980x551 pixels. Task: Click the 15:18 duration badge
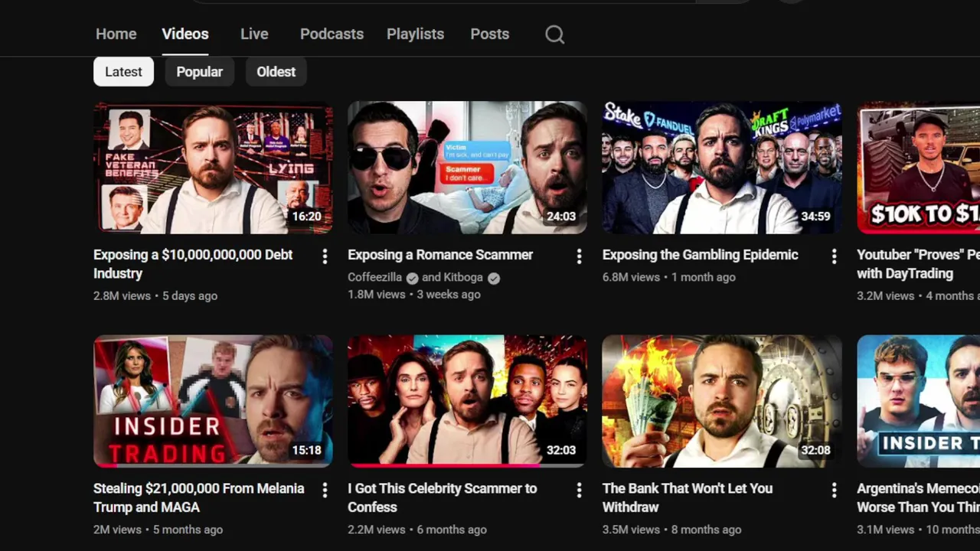point(306,450)
